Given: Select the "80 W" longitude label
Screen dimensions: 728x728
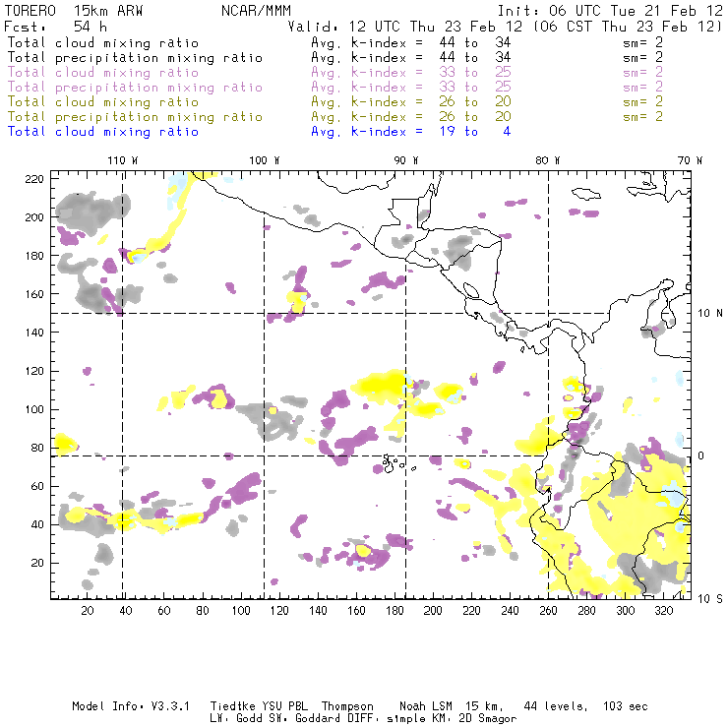Looking at the screenshot, I should (548, 160).
